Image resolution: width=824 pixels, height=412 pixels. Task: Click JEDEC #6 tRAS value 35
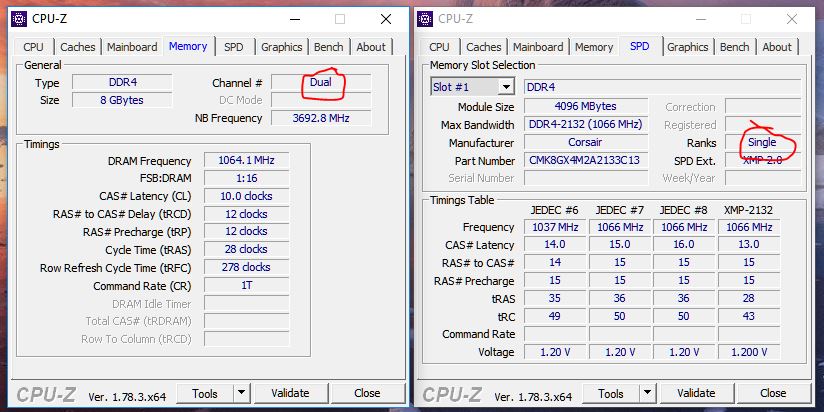555,298
